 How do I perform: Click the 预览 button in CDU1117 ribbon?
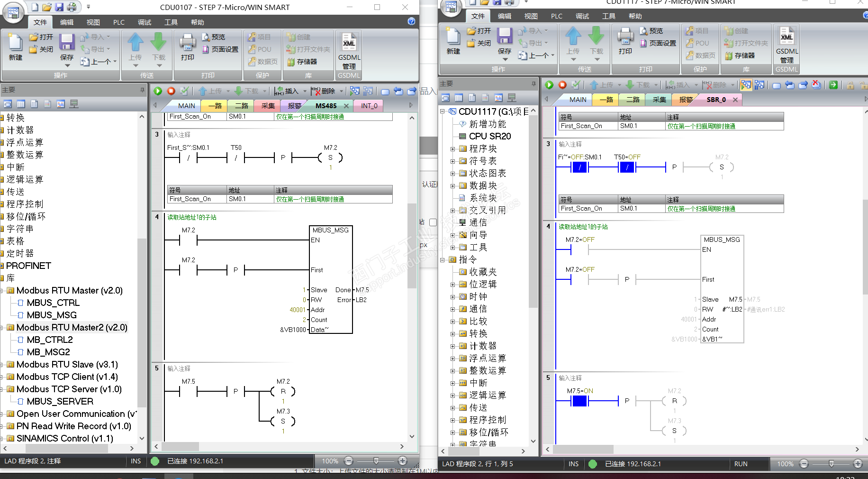(651, 31)
